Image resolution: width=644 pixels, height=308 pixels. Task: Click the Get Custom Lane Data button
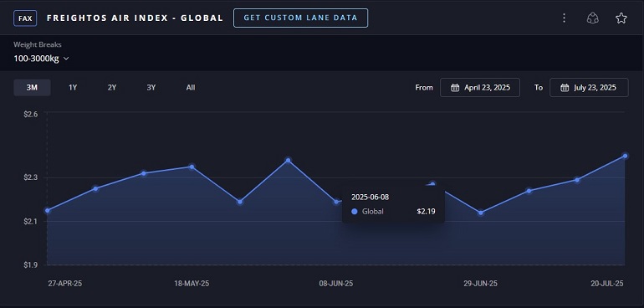coord(300,18)
